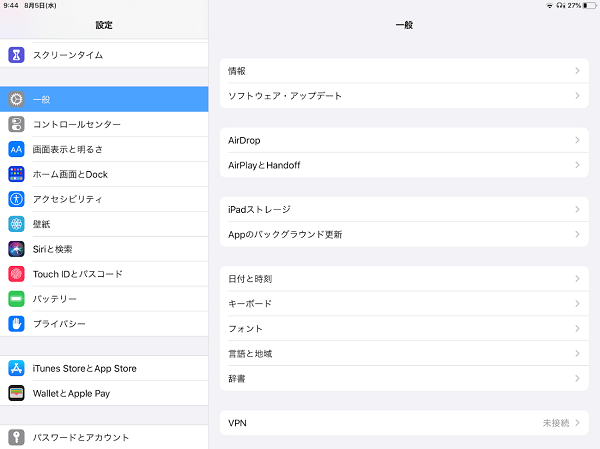This screenshot has height=449, width=600.
Task: Open iTunes StoreとApp Store
Action: 104,368
